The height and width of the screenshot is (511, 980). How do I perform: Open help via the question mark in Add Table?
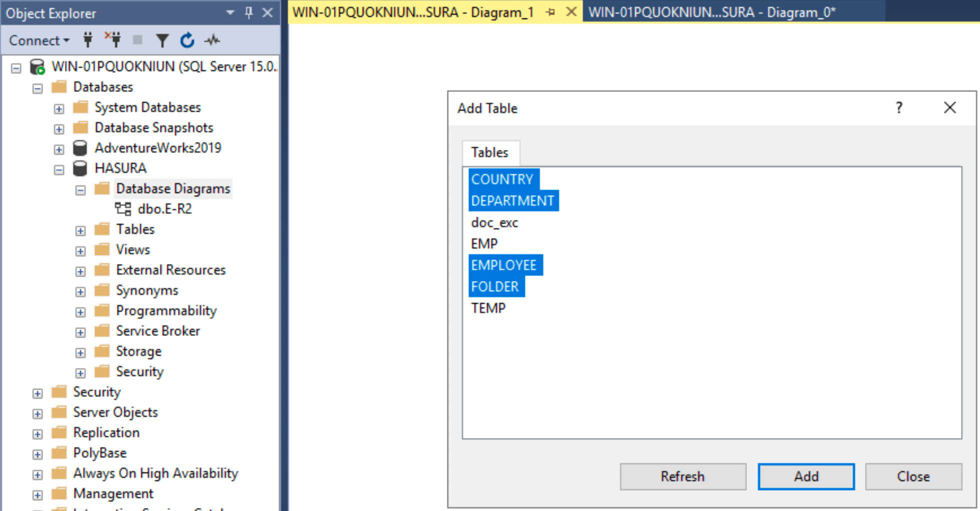(x=898, y=107)
